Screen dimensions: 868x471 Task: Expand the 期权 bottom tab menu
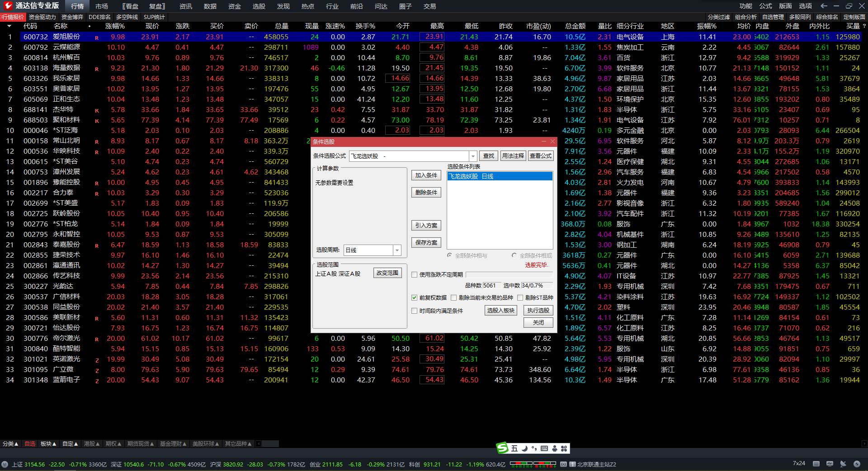tap(113, 444)
